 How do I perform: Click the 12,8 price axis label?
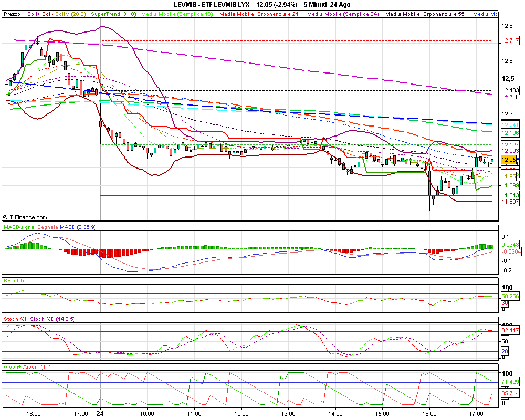507,26
